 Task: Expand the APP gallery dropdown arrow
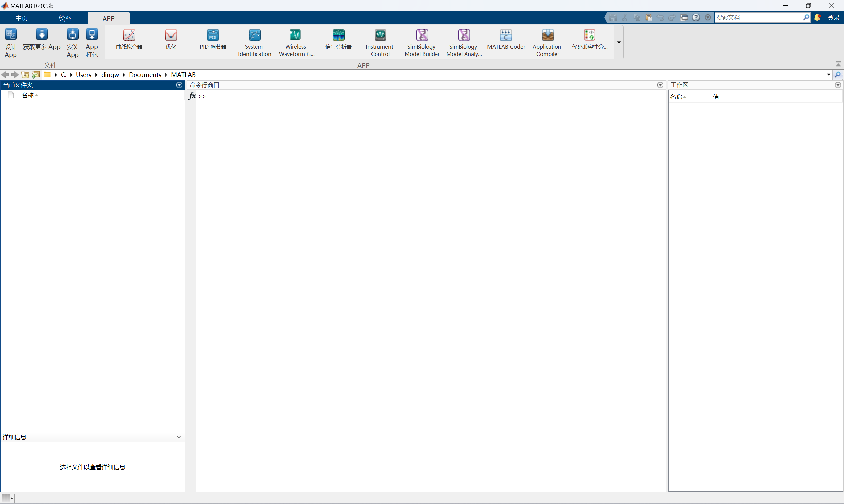coord(618,42)
